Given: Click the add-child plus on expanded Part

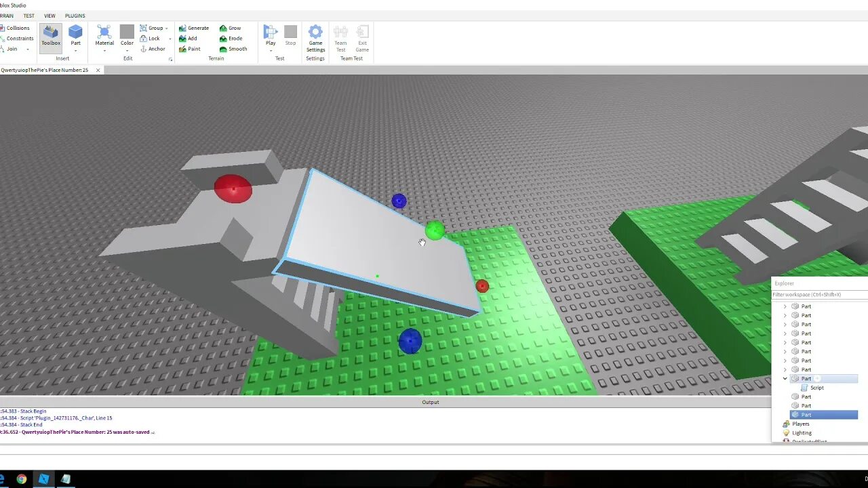Looking at the screenshot, I should pos(818,378).
